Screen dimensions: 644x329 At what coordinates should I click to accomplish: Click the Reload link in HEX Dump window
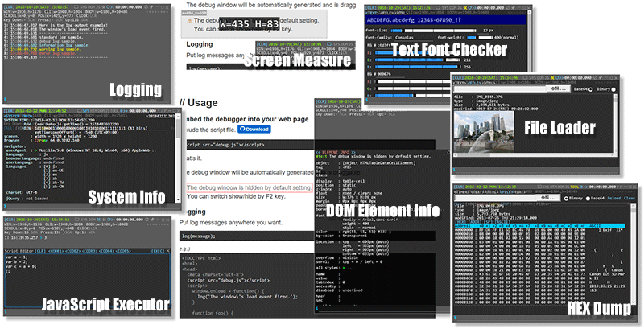point(614,198)
